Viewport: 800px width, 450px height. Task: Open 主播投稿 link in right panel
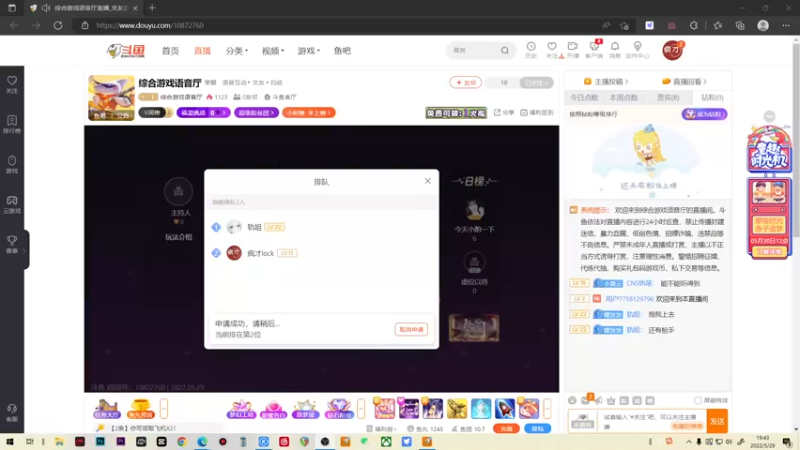tap(606, 81)
